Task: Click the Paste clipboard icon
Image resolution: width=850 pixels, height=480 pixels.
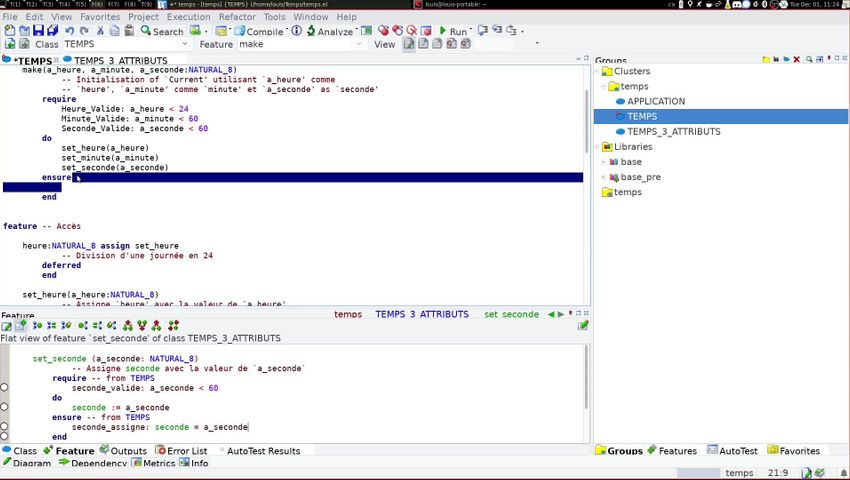Action: [129, 31]
